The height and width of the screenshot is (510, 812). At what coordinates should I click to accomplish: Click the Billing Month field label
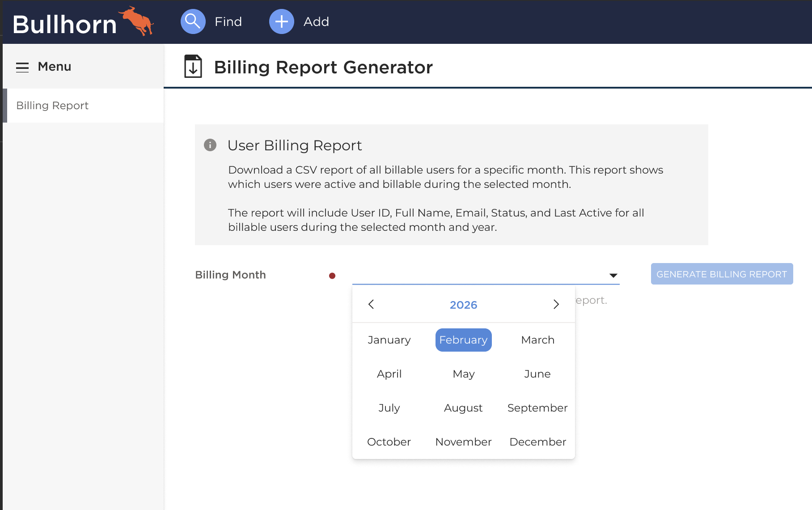[x=230, y=275]
